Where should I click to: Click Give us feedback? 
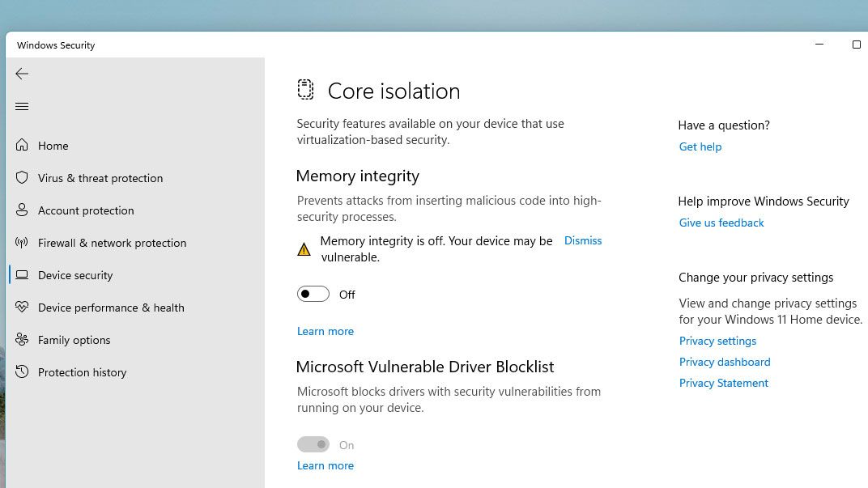(x=721, y=223)
